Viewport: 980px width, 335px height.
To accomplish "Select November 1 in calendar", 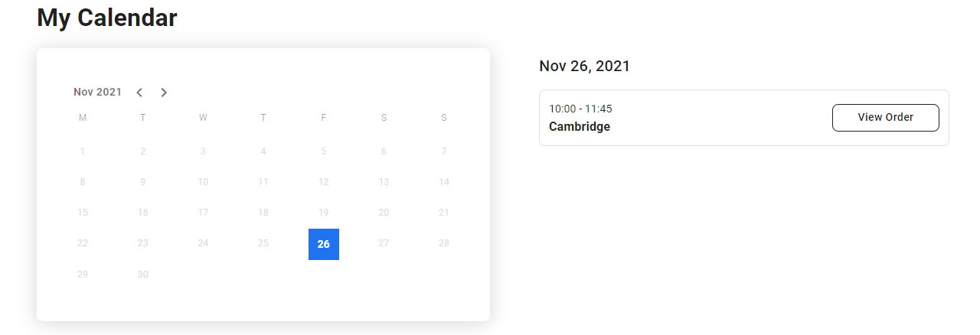I will point(83,151).
